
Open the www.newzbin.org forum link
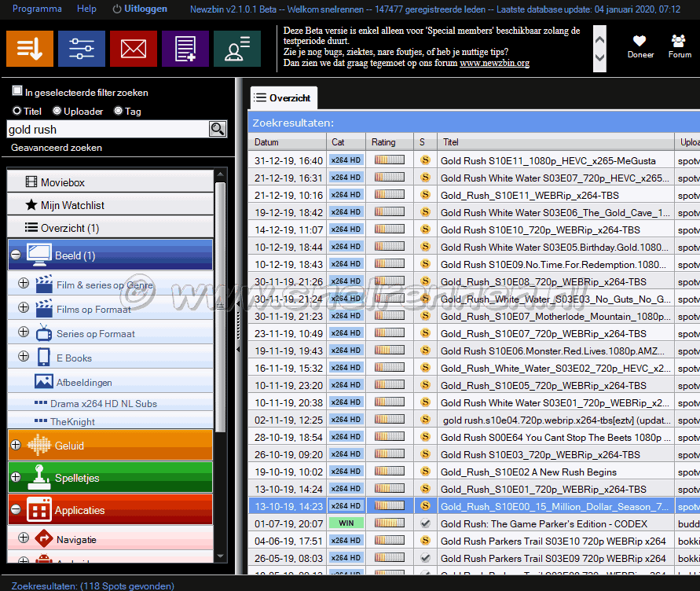pyautogui.click(x=495, y=63)
